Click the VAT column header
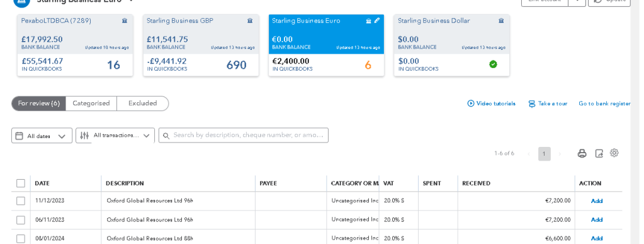 (x=388, y=183)
